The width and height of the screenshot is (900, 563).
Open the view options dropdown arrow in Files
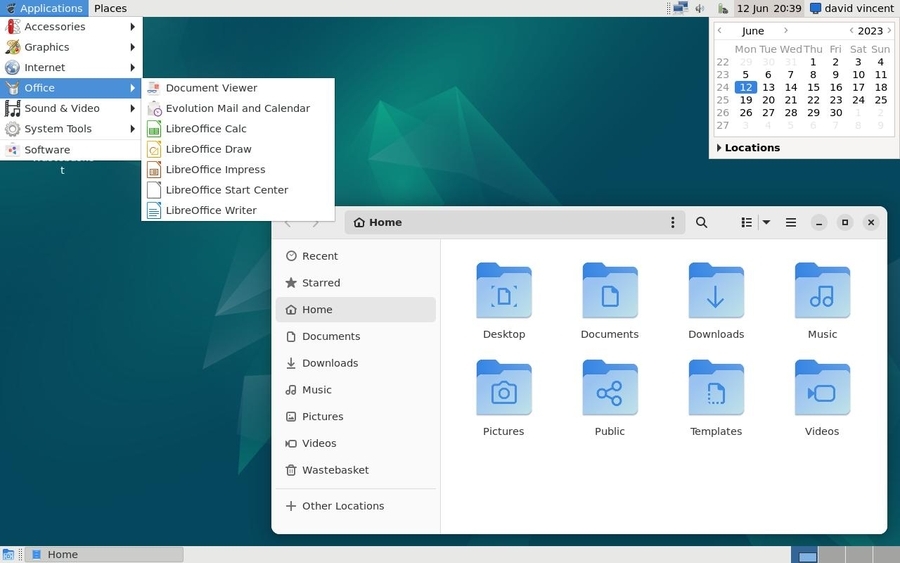(x=766, y=222)
